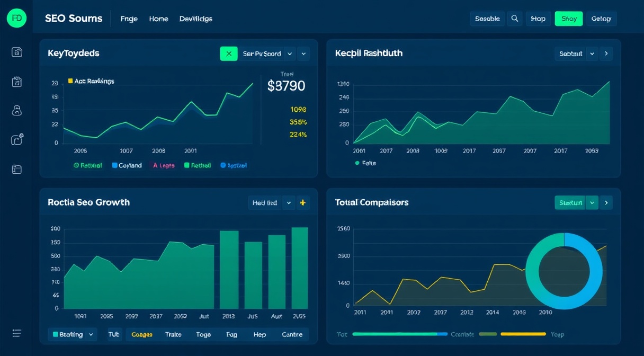The image size is (644, 356).
Task: Click the bar above the JuS label
Action: tap(253, 275)
